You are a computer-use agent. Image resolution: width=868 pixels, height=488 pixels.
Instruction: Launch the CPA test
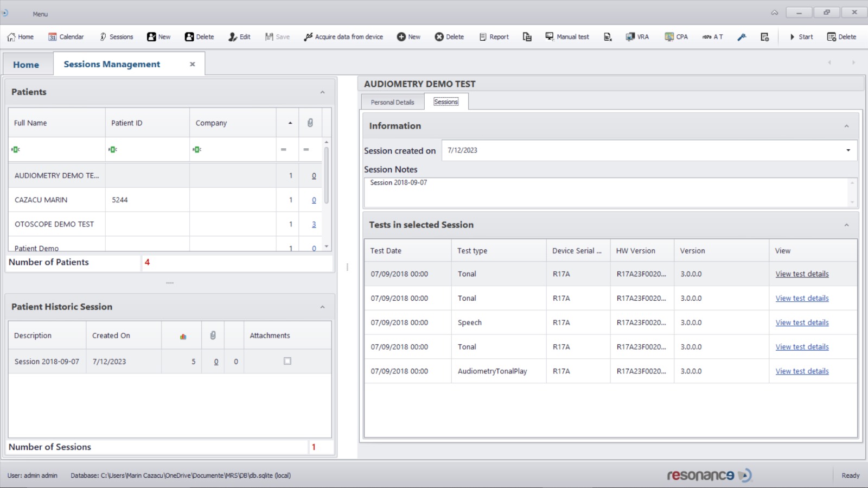click(x=676, y=37)
